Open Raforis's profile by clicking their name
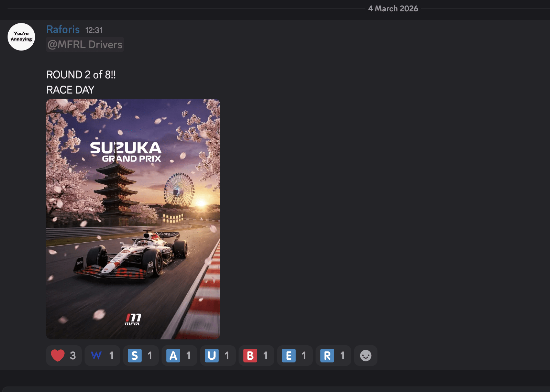Viewport: 550px width, 392px height. click(x=63, y=30)
